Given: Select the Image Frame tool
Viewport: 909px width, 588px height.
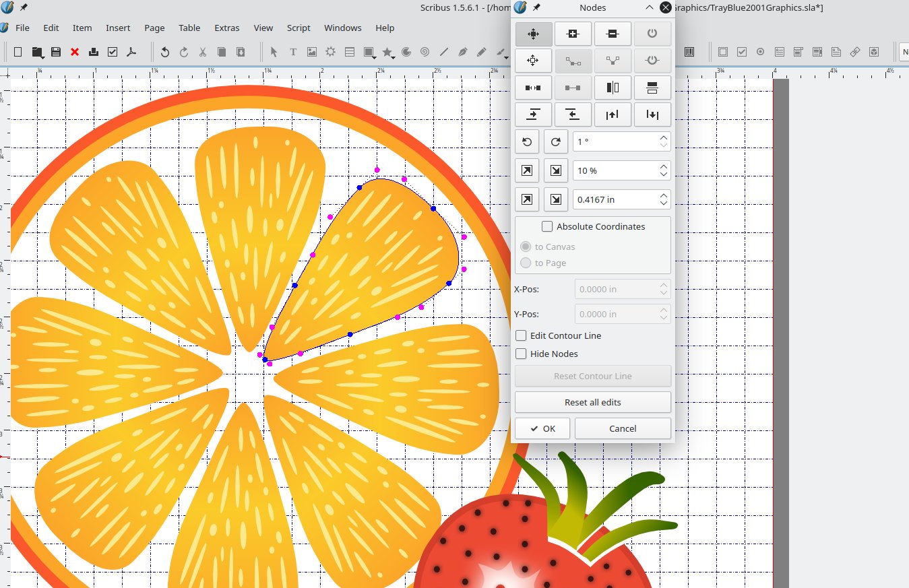Looking at the screenshot, I should point(312,52).
